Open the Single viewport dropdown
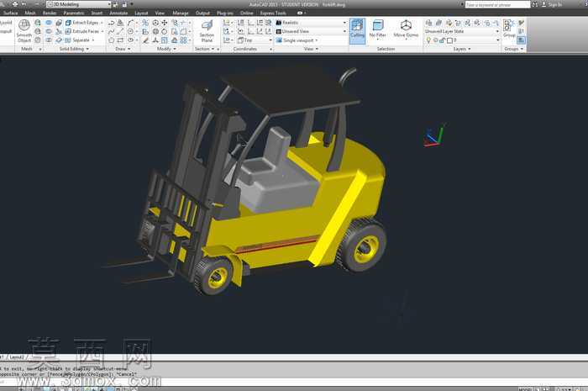This screenshot has height=391, width=588. pyautogui.click(x=297, y=40)
